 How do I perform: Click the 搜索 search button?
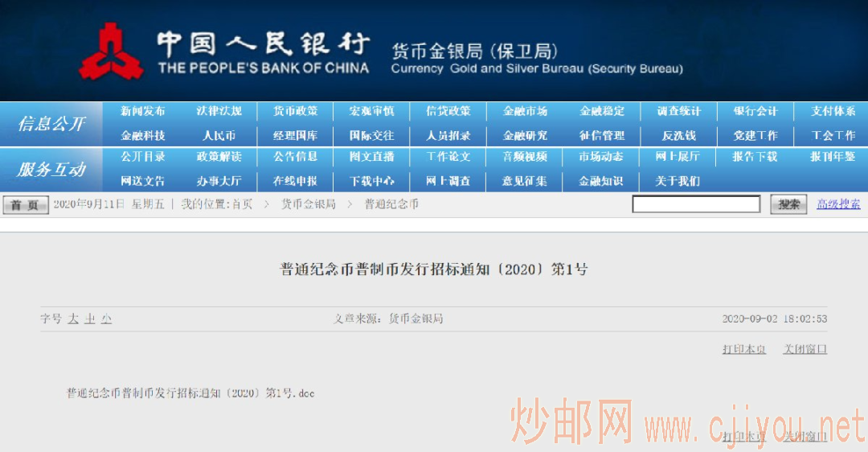point(788,204)
